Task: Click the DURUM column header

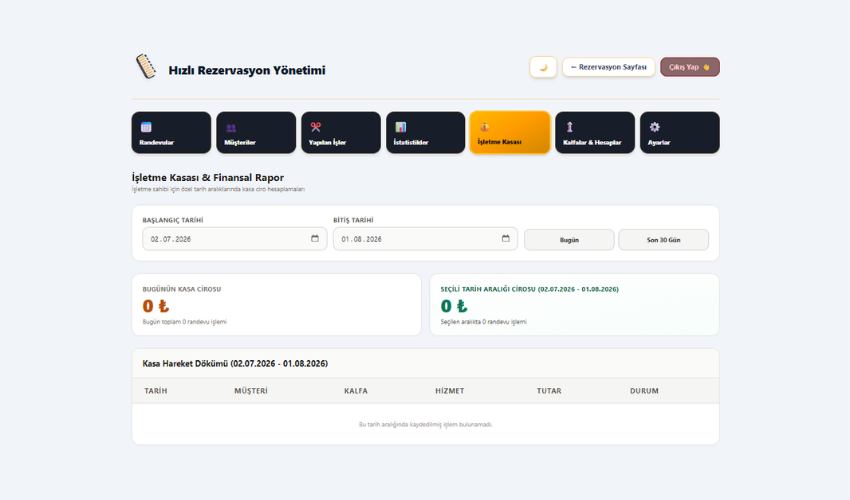Action: [644, 391]
